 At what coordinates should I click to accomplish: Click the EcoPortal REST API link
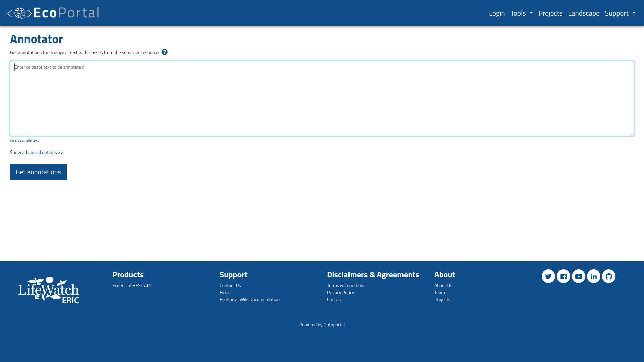131,285
